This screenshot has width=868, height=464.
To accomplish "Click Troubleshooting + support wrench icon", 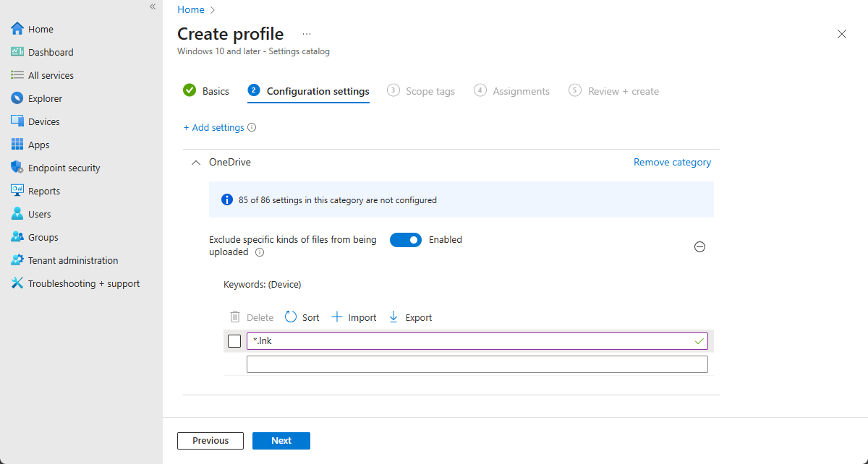I will tap(17, 283).
